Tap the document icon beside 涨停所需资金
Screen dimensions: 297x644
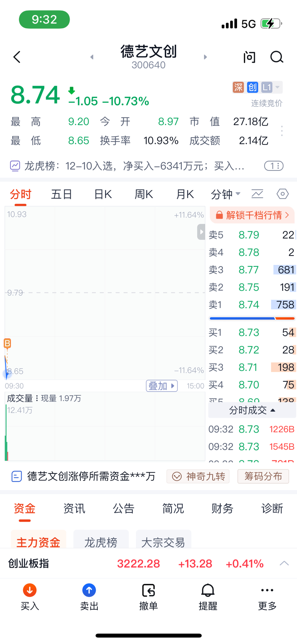tap(16, 476)
